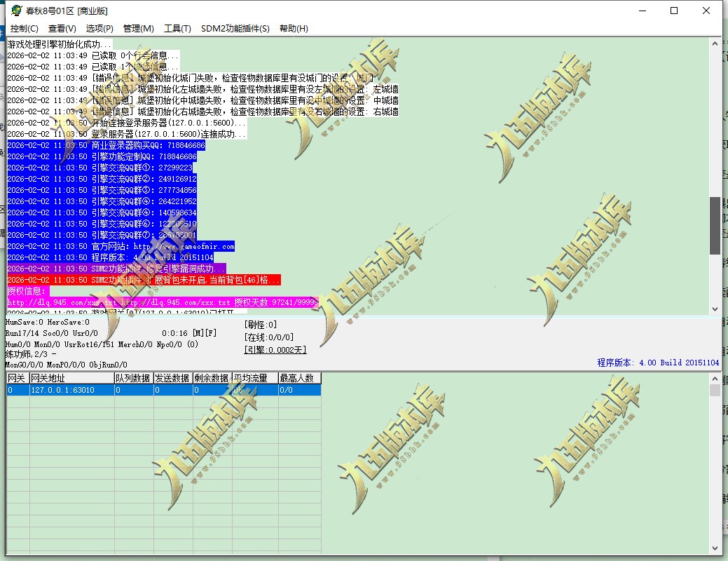Image resolution: width=728 pixels, height=561 pixels.
Task: Maximize the 春秋8号01区 window
Action: click(x=674, y=11)
